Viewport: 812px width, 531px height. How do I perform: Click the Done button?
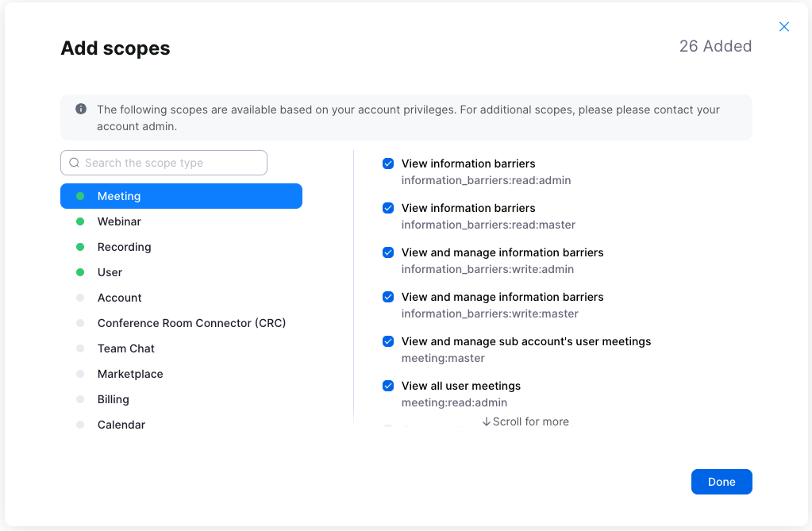[722, 482]
